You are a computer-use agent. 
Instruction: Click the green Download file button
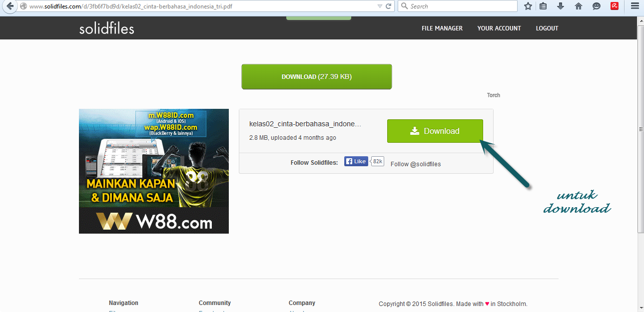435,131
